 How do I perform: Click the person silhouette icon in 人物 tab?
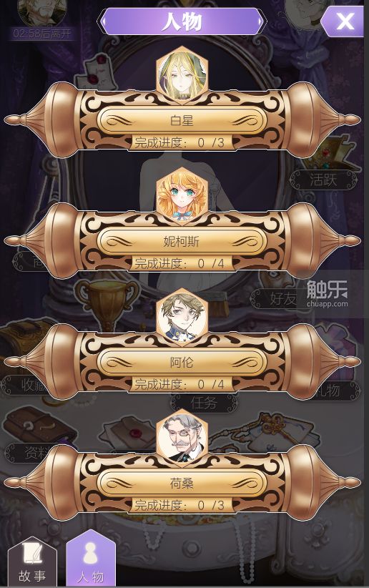tap(91, 554)
